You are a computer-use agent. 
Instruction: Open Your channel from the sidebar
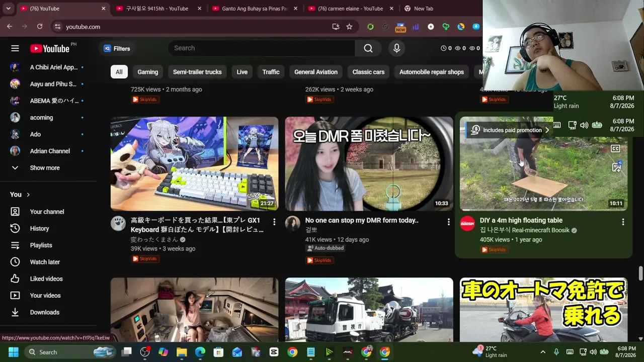[x=48, y=212]
